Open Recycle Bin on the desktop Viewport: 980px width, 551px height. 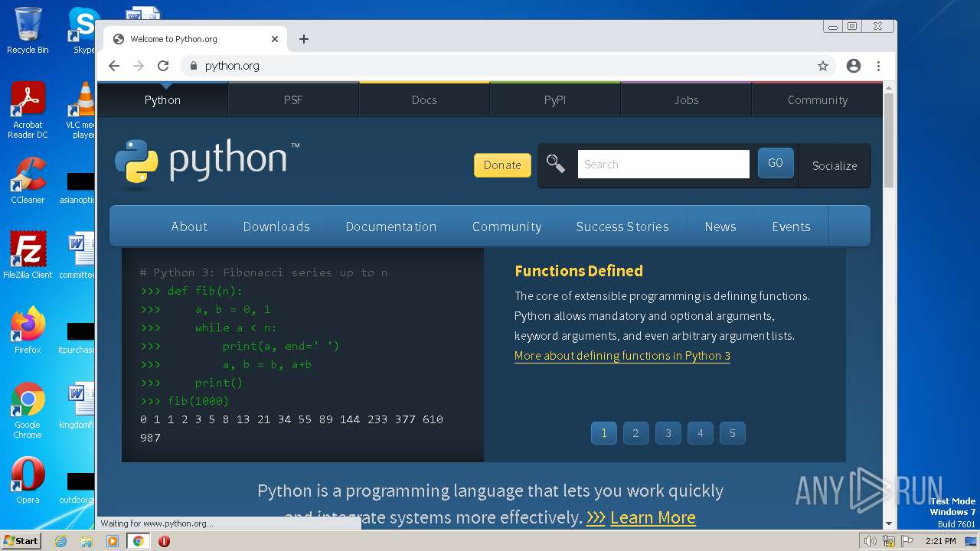pyautogui.click(x=28, y=31)
